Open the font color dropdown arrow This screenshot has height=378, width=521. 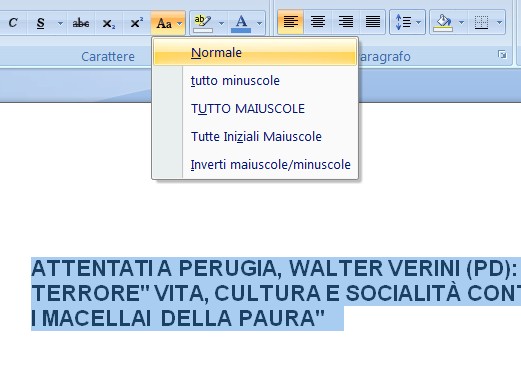[259, 23]
